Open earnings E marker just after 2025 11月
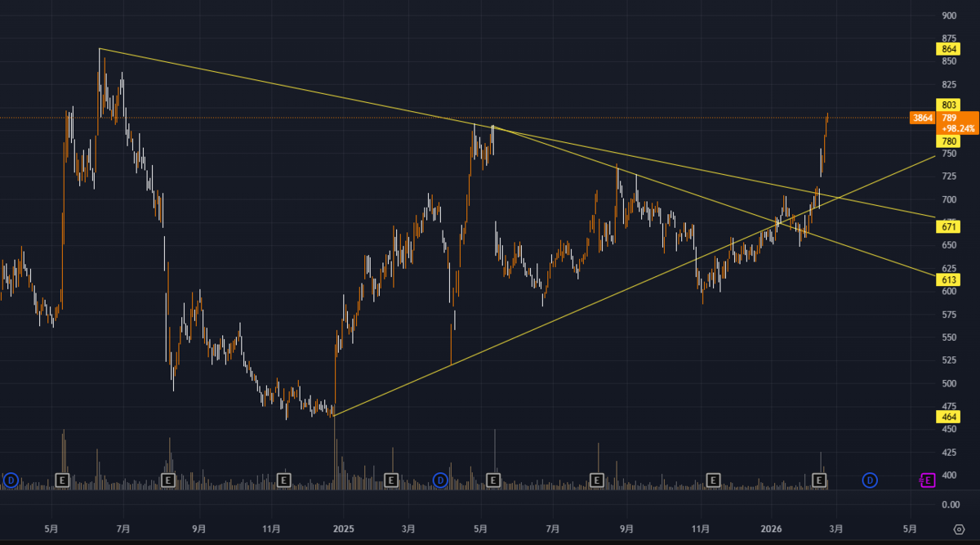This screenshot has width=980, height=545. [714, 480]
